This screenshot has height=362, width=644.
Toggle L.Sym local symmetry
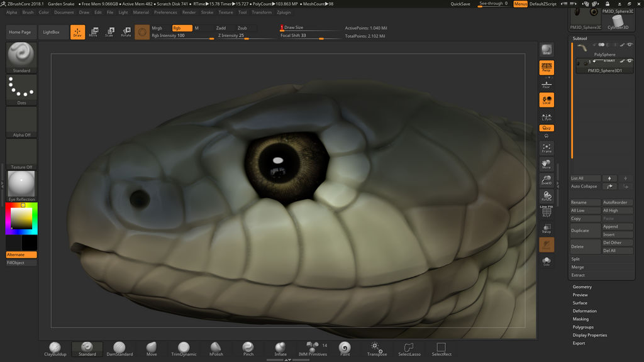tap(547, 118)
